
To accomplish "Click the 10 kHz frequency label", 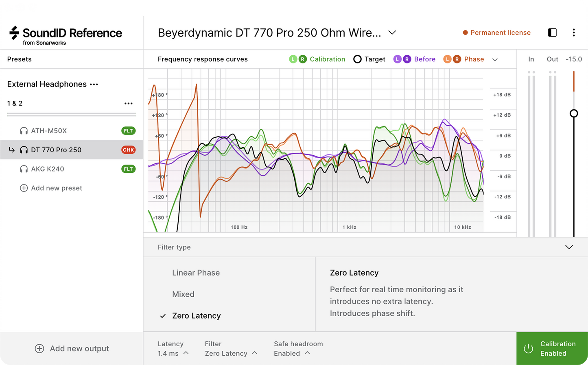I will 463,227.
